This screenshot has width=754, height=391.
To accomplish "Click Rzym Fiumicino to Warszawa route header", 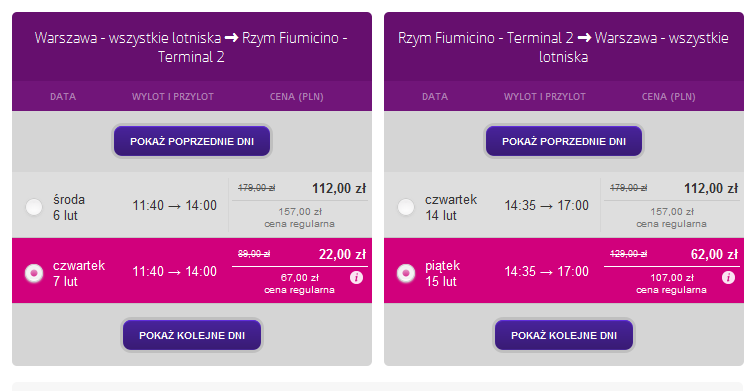I will coord(564,47).
